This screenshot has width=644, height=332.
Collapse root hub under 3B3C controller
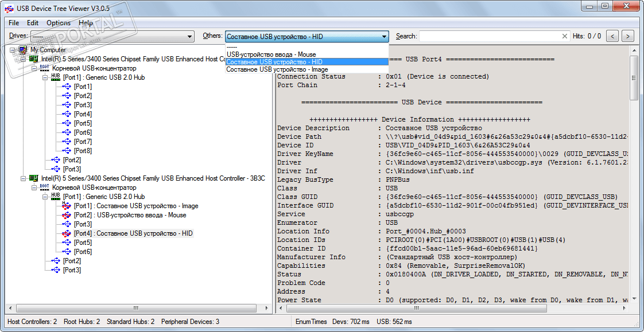34,188
